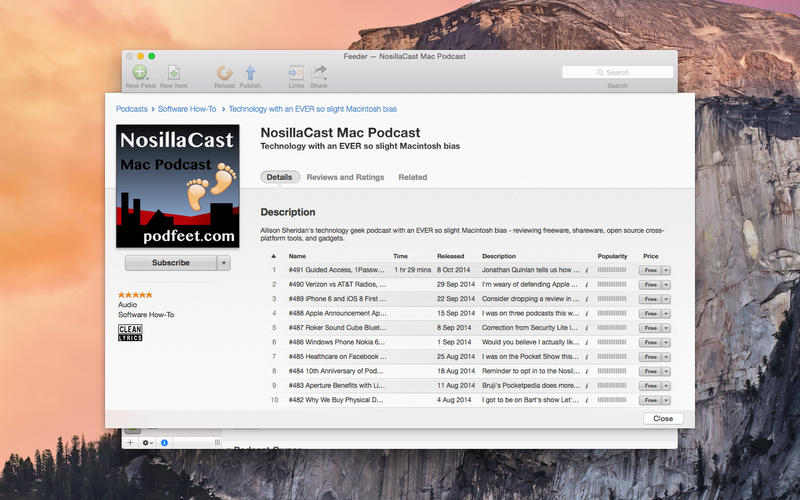Screen dimensions: 800x500
Task: Click the '1 hr 29 mins' time cell
Action: click(x=412, y=270)
